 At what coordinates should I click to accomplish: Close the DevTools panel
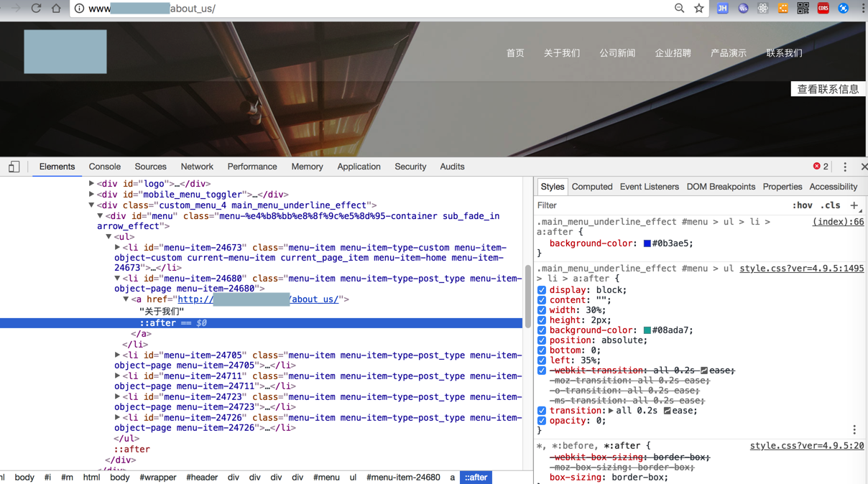864,167
